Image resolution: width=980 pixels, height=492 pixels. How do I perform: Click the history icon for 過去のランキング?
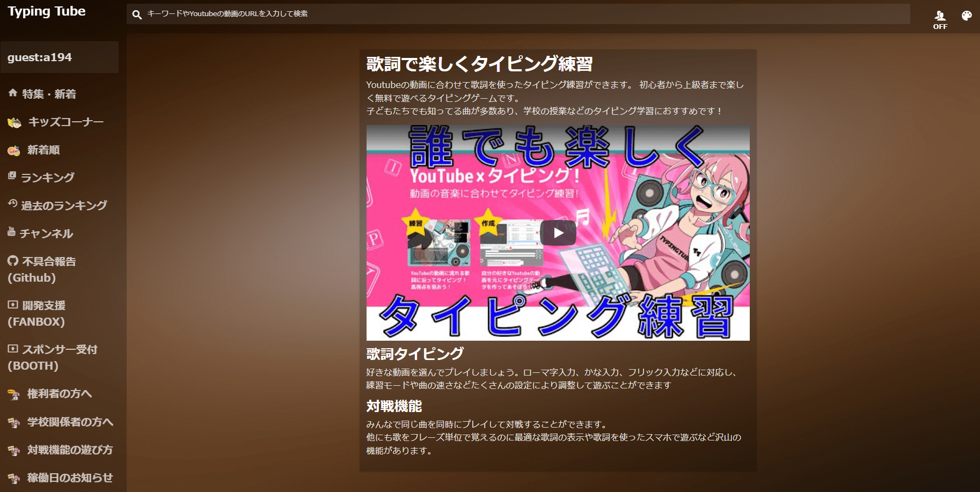[x=13, y=203]
